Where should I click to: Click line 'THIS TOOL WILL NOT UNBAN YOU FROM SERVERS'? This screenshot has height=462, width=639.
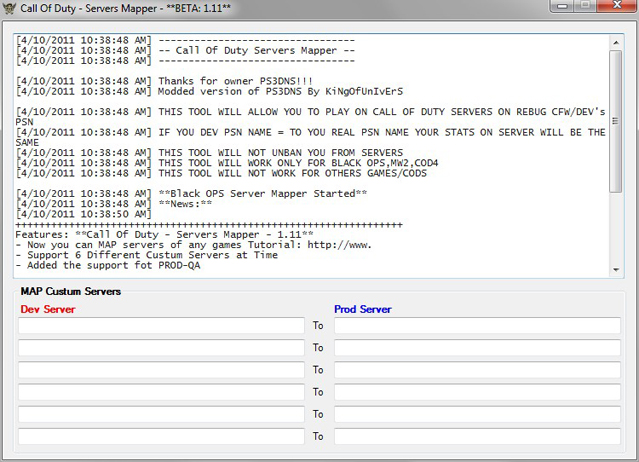pos(280,153)
